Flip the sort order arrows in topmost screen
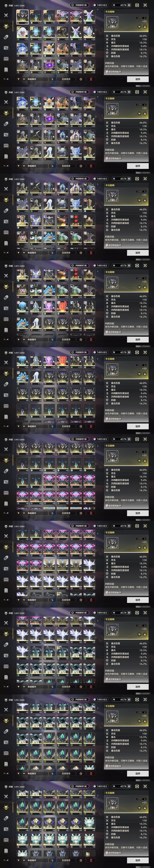This screenshot has width=154, height=868. (52, 79)
